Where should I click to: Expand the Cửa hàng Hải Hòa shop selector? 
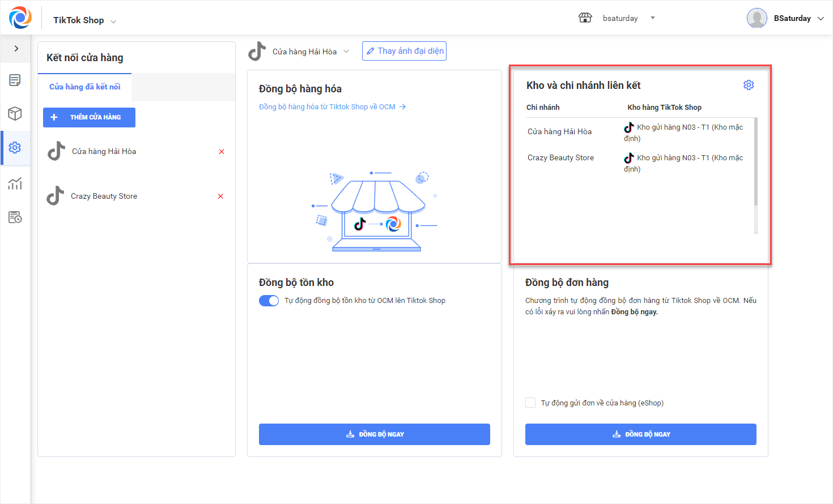(346, 52)
